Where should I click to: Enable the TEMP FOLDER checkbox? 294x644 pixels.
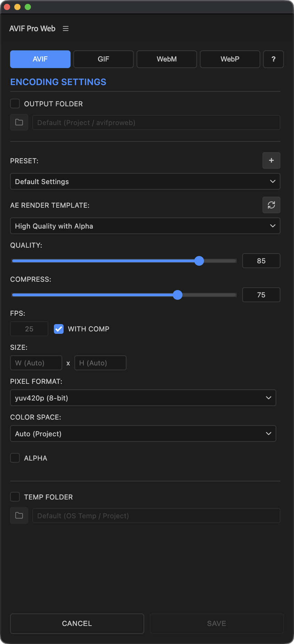pyautogui.click(x=15, y=497)
